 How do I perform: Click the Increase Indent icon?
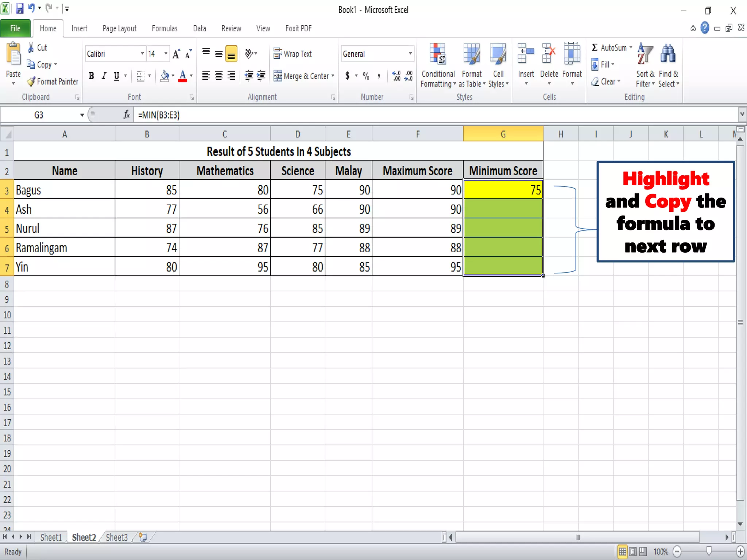(x=261, y=76)
